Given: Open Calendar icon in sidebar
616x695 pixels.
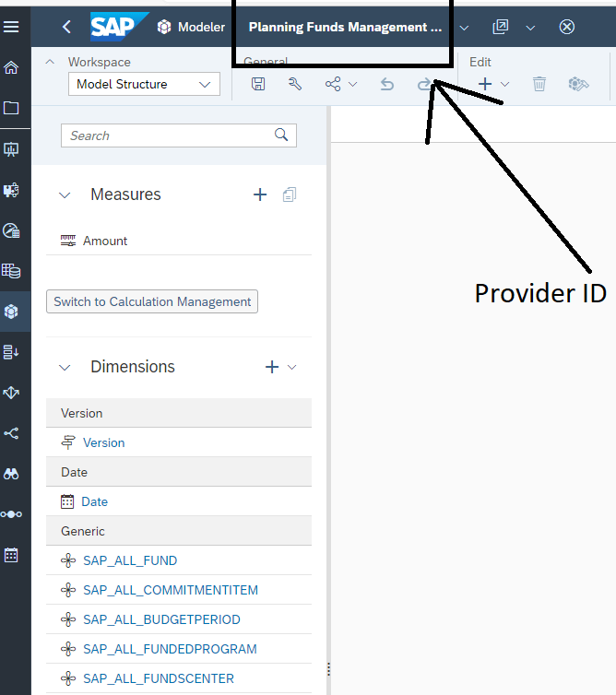Looking at the screenshot, I should pyautogui.click(x=11, y=555).
